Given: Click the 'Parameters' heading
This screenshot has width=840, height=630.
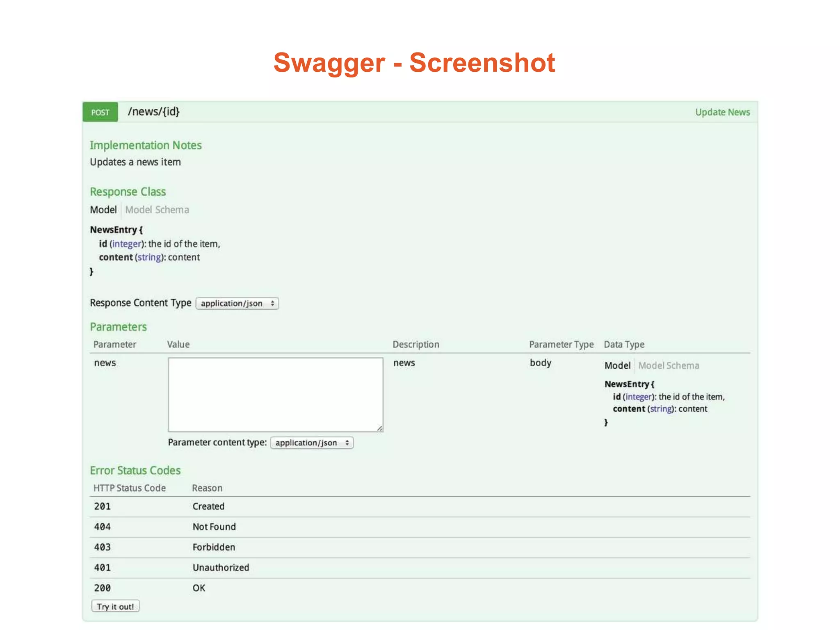Looking at the screenshot, I should pyautogui.click(x=119, y=327).
